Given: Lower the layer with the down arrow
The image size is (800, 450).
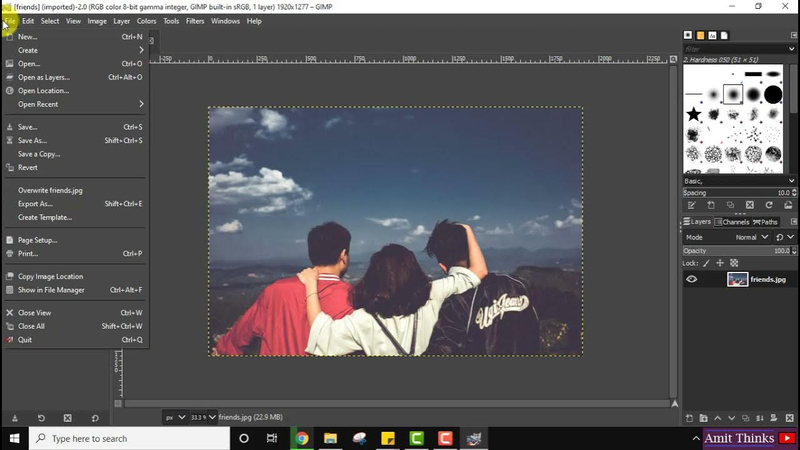Looking at the screenshot, I should click(x=732, y=418).
